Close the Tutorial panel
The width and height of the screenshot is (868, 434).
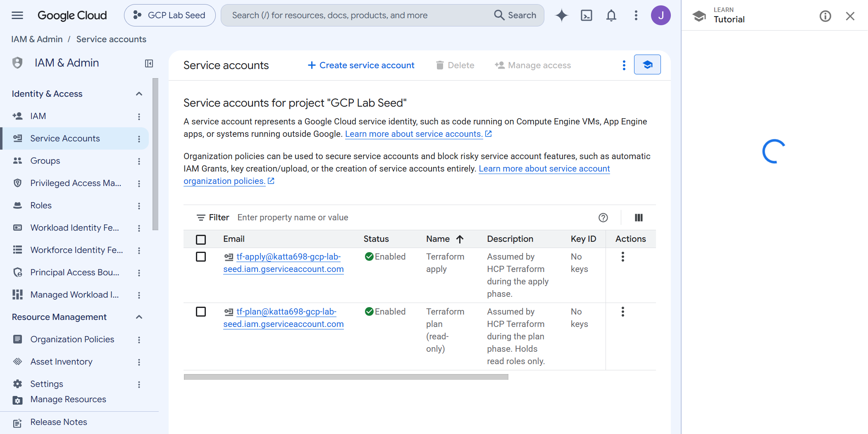point(850,16)
